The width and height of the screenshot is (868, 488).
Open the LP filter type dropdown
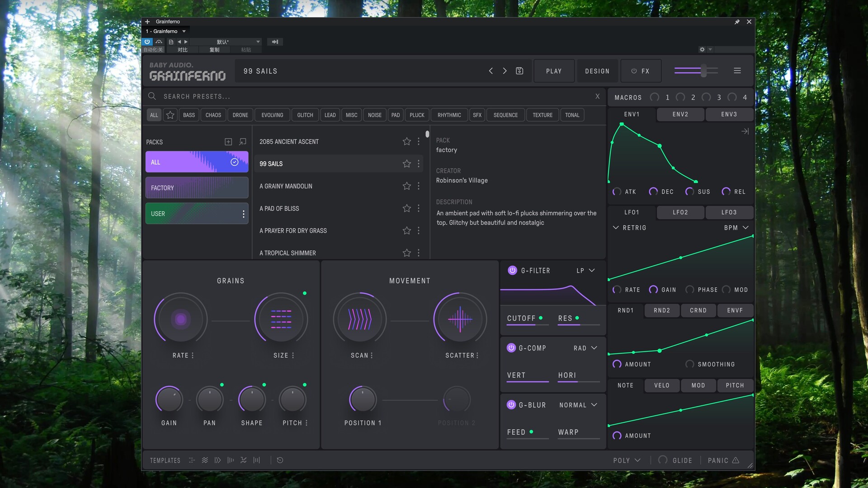click(x=585, y=270)
